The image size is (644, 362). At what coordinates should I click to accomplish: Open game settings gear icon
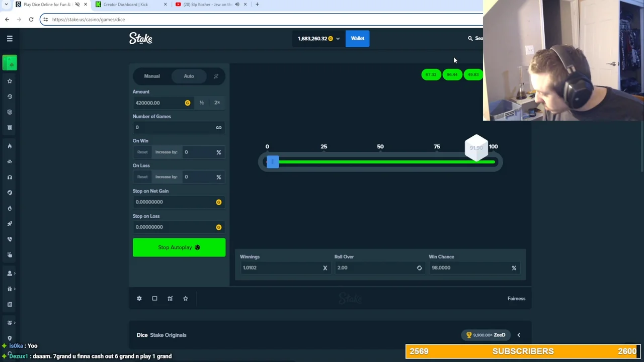click(x=139, y=299)
